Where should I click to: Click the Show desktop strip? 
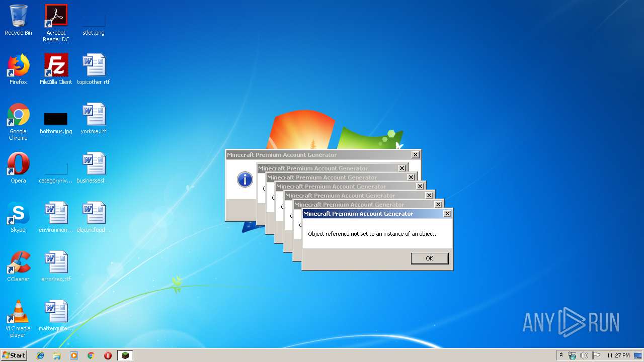tap(638, 355)
